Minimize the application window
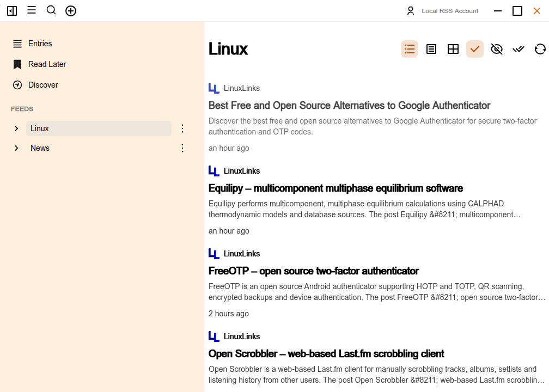The width and height of the screenshot is (549, 392). (498, 11)
